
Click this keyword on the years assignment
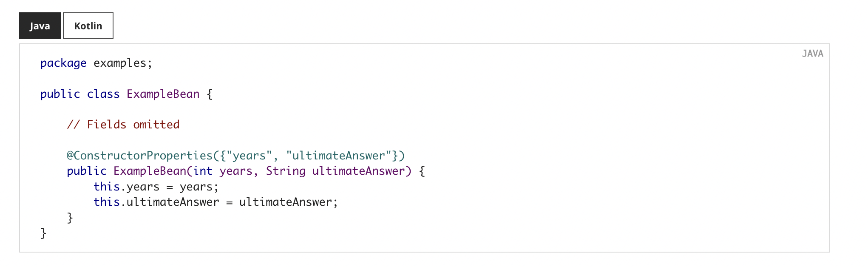click(x=106, y=187)
